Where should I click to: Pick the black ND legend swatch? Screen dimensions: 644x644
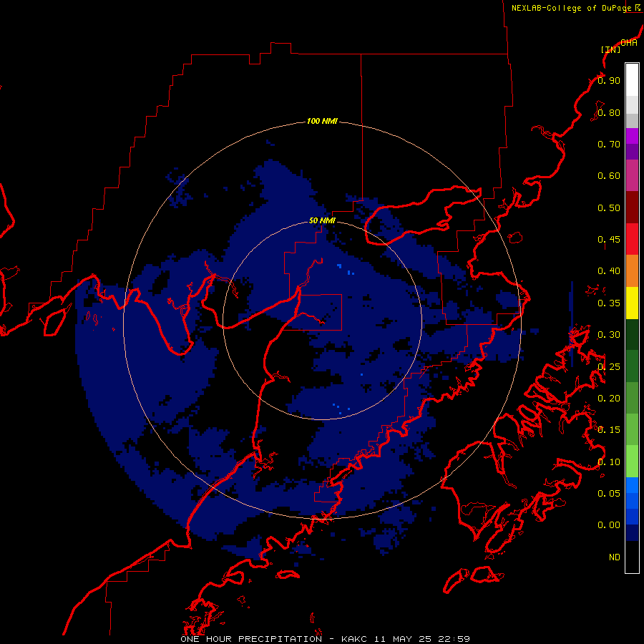point(632,557)
